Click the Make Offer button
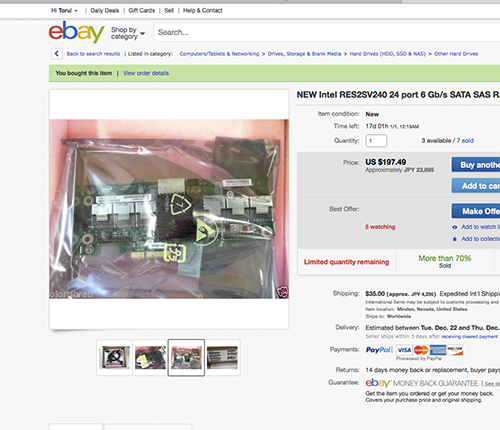The image size is (500, 430). 476,211
